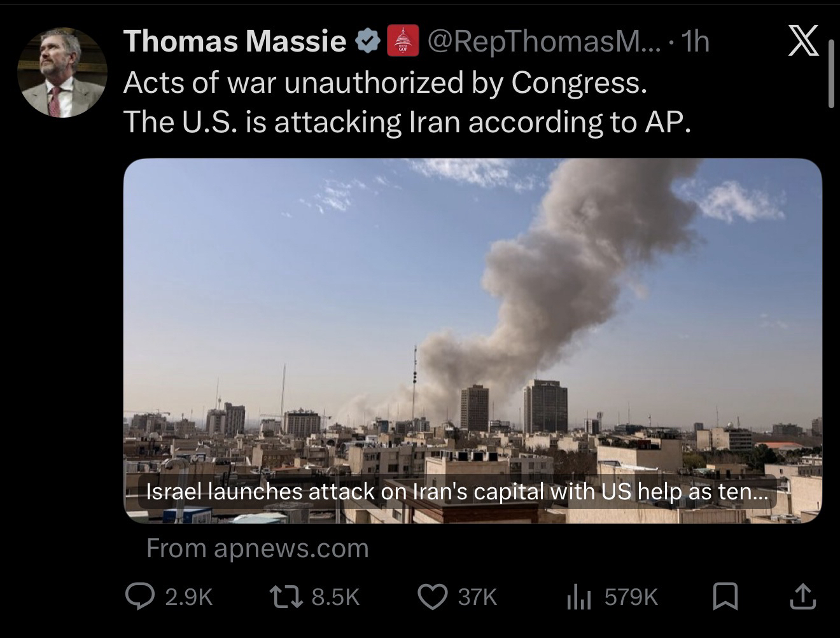Click the 37K likes count
This screenshot has width=840, height=638.
click(x=477, y=597)
